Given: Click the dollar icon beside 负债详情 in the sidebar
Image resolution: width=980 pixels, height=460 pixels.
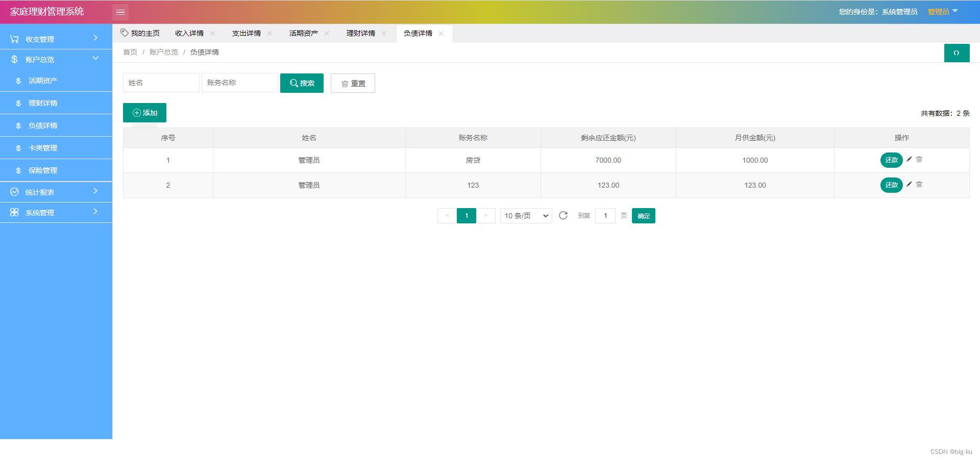Looking at the screenshot, I should [x=18, y=125].
